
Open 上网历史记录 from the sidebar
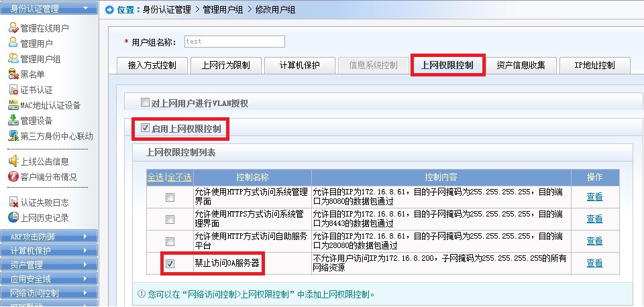pos(44,218)
